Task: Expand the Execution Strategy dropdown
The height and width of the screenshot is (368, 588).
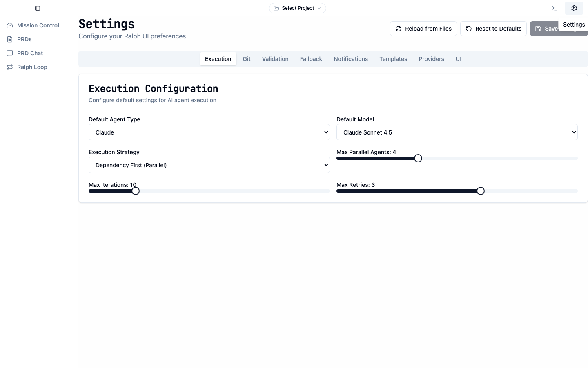Action: (209, 165)
